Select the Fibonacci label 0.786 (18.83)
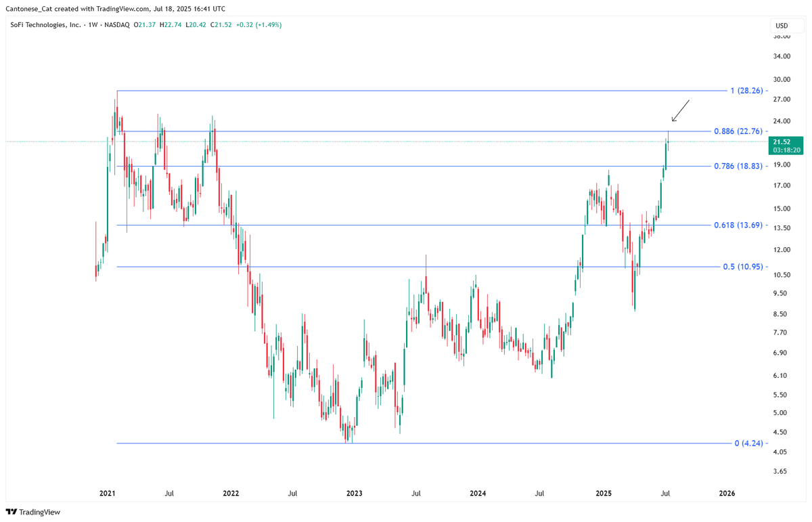Screen dimensions: 812x522 (x=738, y=166)
